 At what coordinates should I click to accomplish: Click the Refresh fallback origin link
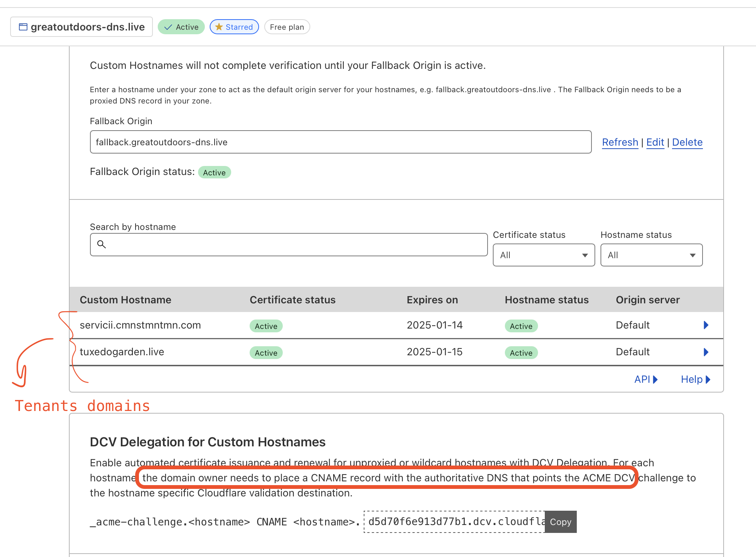[x=620, y=142]
